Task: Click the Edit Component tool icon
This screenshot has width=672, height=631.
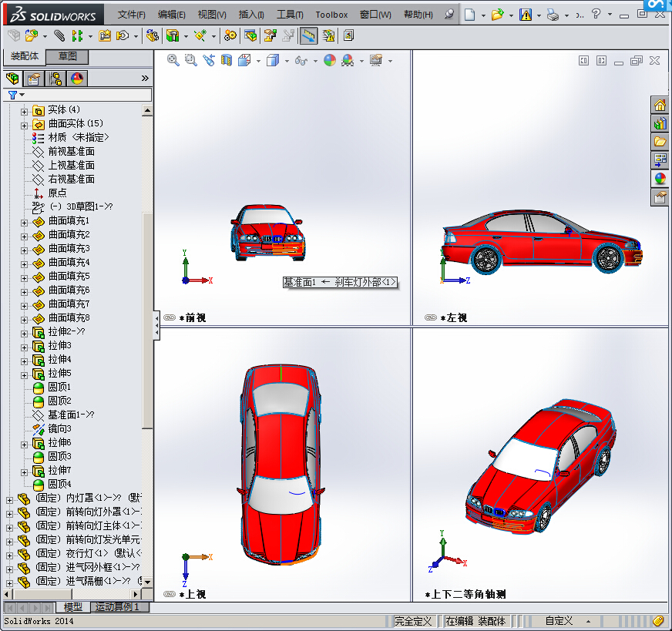Action: point(14,35)
